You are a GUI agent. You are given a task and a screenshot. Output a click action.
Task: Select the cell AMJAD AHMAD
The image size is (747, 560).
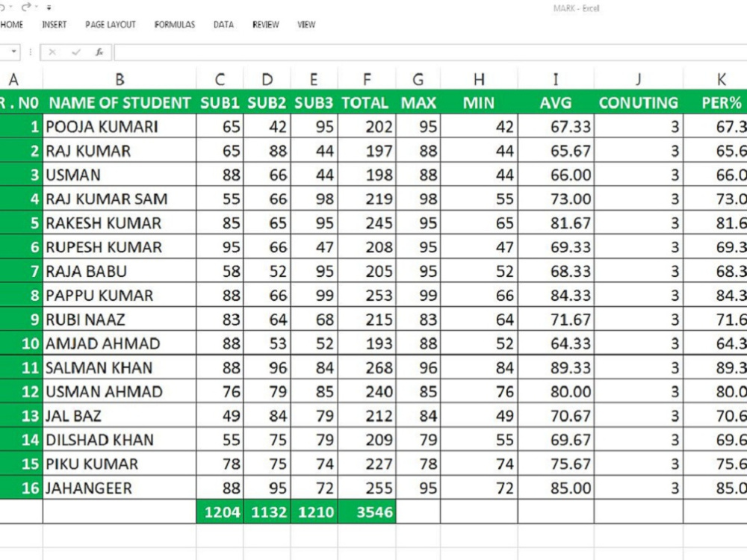pyautogui.click(x=120, y=343)
